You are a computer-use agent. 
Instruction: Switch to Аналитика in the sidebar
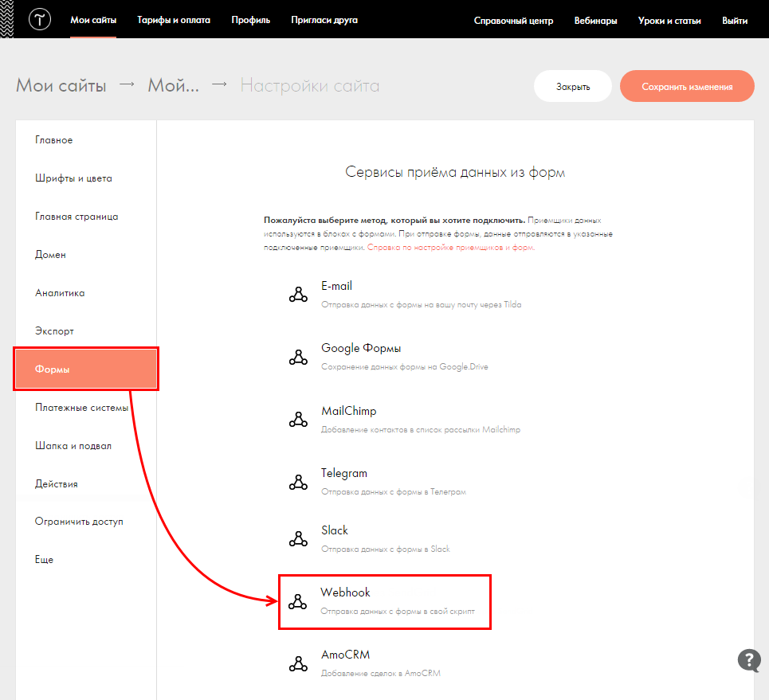[x=60, y=293]
